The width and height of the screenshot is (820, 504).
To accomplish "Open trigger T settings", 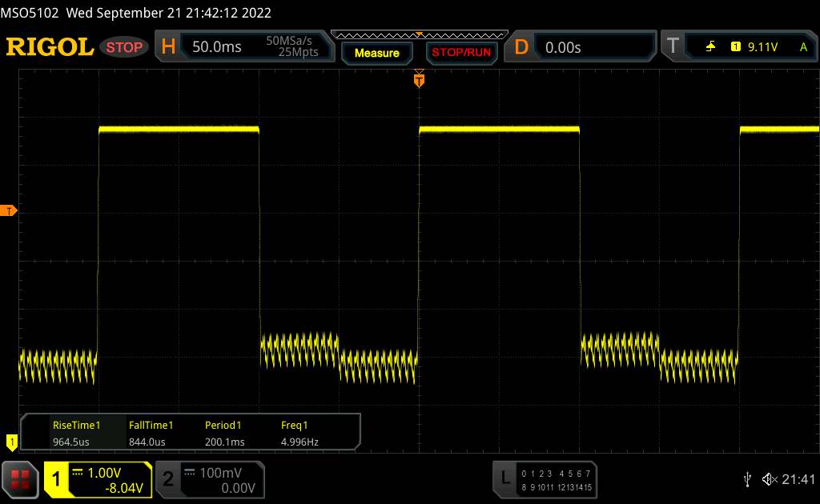I will point(673,46).
